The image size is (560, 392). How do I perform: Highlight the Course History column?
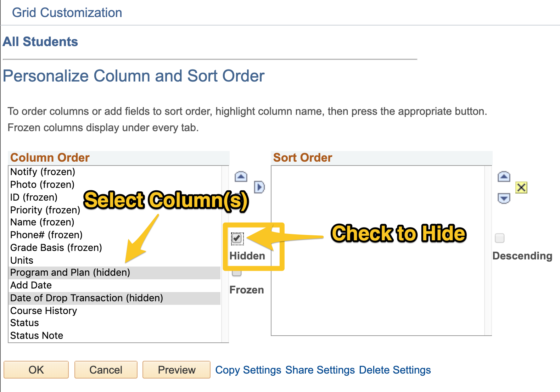click(44, 311)
